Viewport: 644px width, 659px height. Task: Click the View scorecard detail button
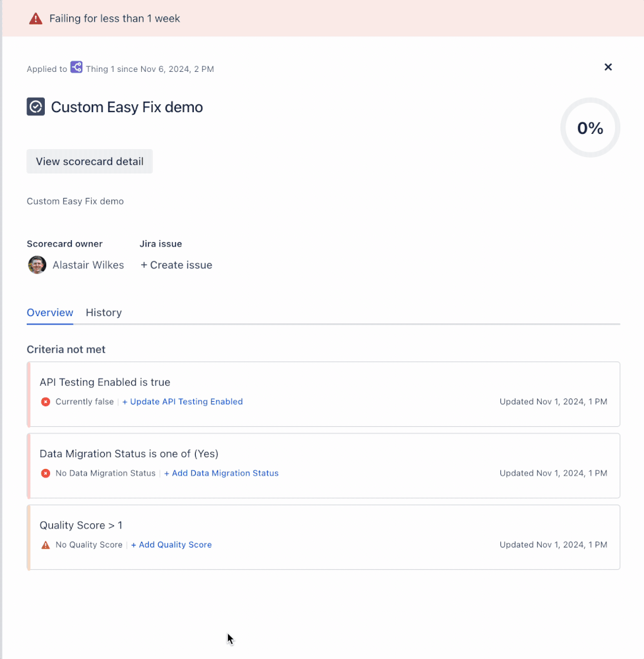89,161
